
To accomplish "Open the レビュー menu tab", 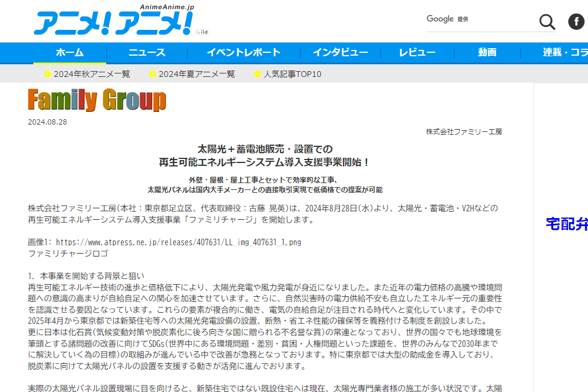I will point(417,52).
